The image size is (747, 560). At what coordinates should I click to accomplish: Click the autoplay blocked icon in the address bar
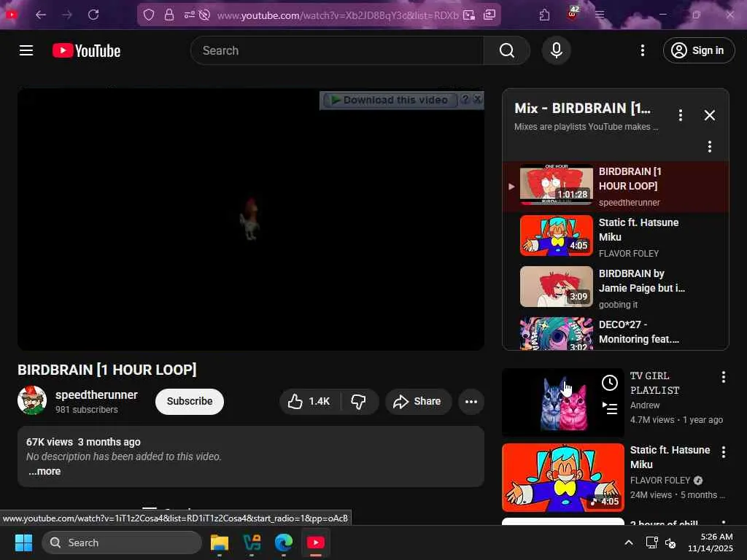[x=204, y=15]
